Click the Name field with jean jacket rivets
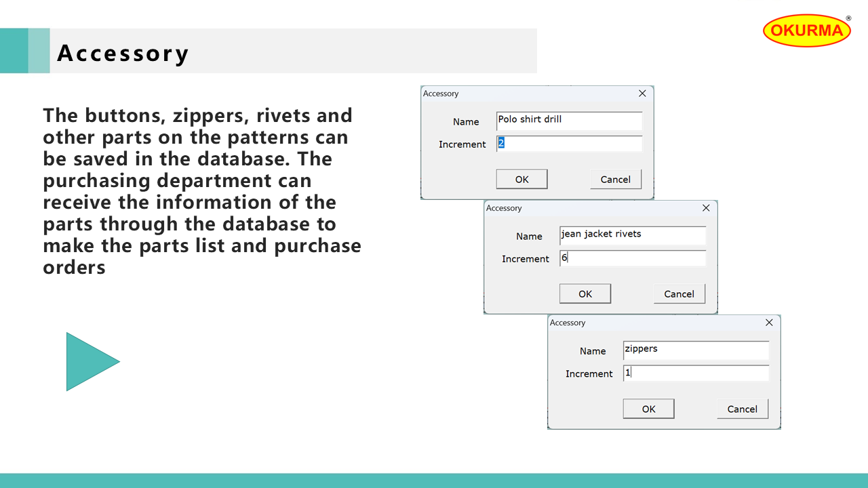 [632, 235]
